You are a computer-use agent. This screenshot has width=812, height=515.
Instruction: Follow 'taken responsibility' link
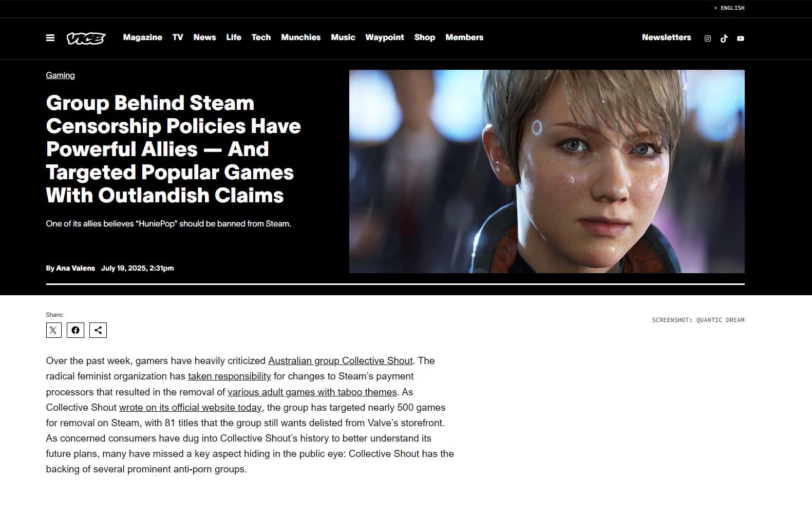pyautogui.click(x=229, y=376)
